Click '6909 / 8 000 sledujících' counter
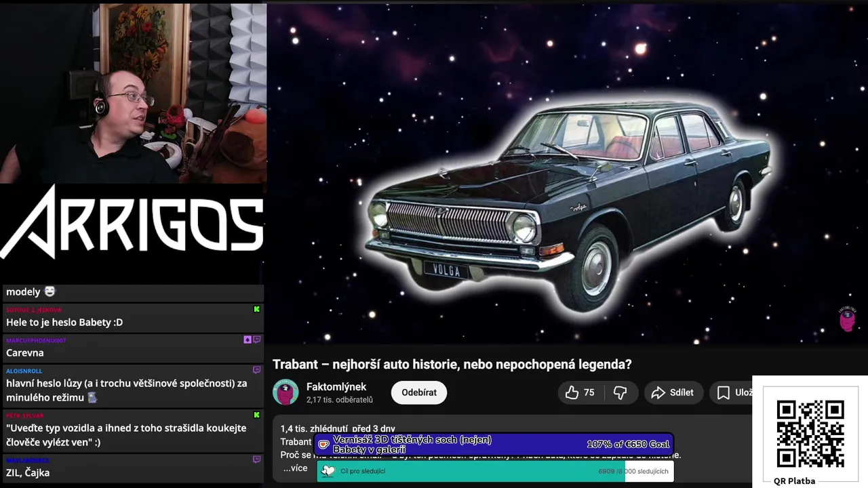The height and width of the screenshot is (488, 868). click(x=633, y=471)
